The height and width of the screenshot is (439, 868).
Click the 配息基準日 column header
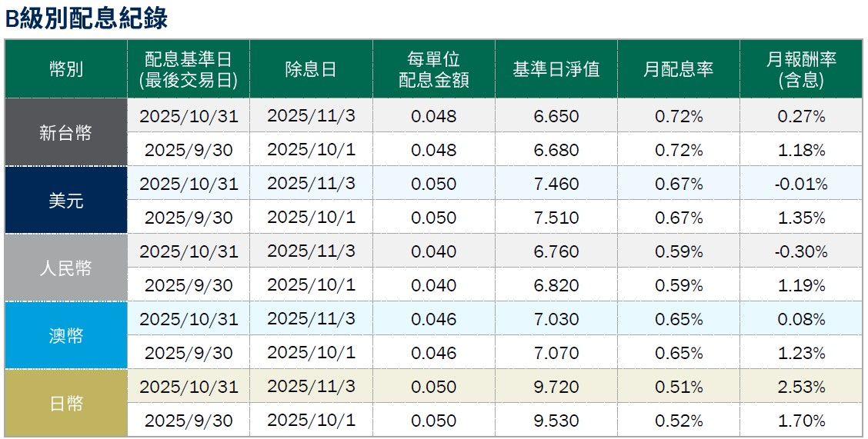click(x=188, y=69)
